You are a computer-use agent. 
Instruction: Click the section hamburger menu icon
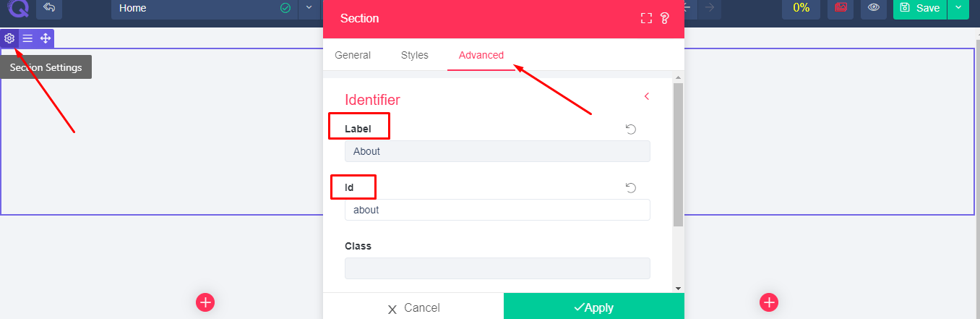coord(27,38)
